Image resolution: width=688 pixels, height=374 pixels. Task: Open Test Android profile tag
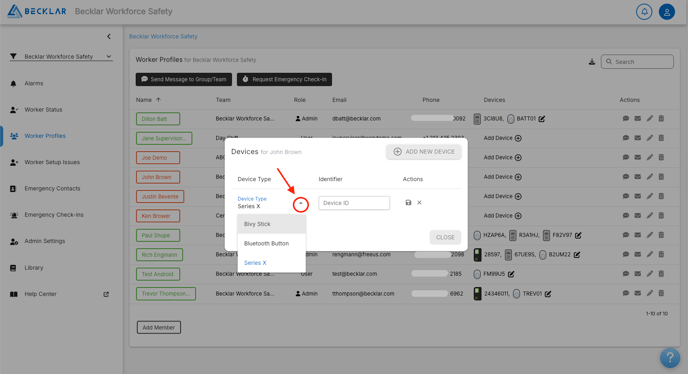coord(158,274)
